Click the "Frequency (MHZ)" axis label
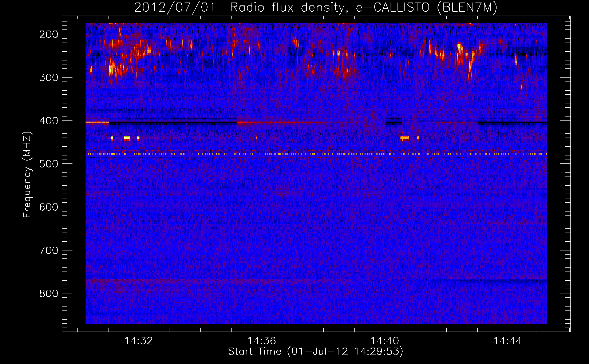This screenshot has height=364, width=589. click(x=28, y=174)
